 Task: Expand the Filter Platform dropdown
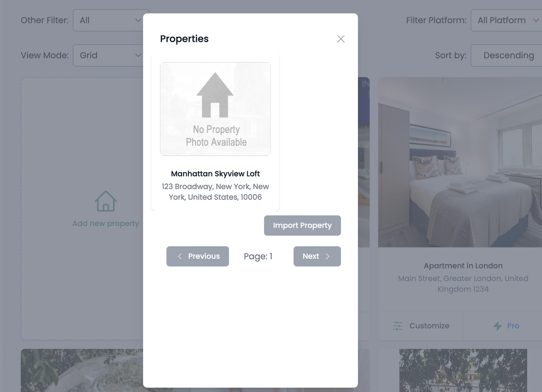click(506, 20)
